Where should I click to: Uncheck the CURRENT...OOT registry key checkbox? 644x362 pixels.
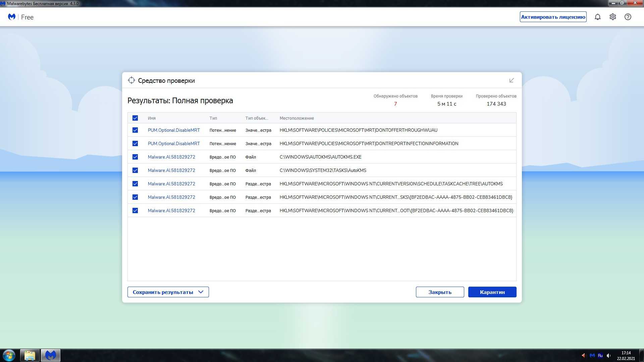tap(135, 210)
